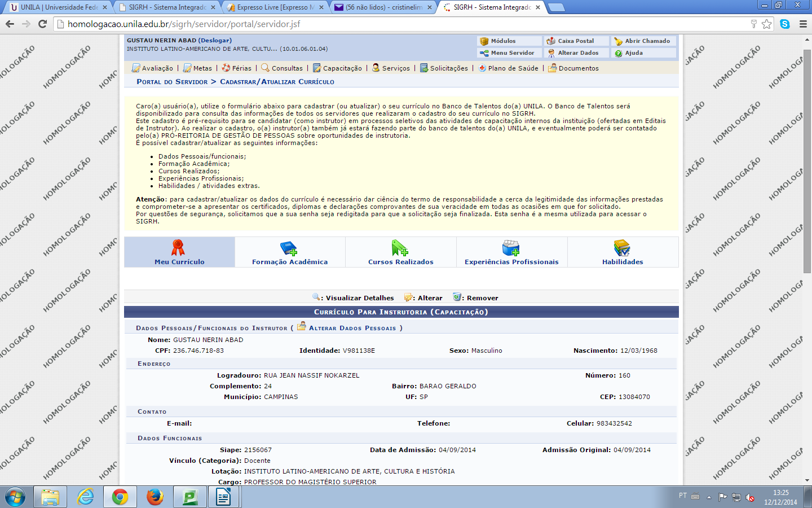Click Abrir Chamado button

pyautogui.click(x=644, y=41)
